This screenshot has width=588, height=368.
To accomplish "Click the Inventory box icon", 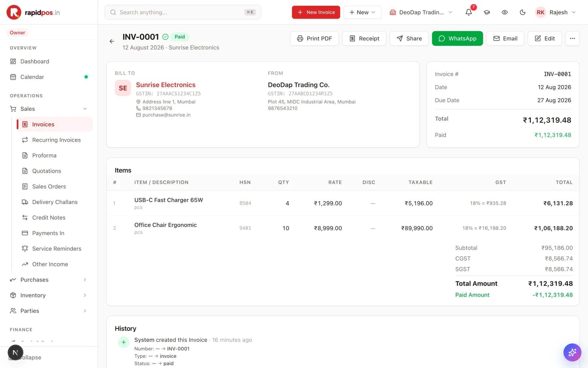I will 13,295.
